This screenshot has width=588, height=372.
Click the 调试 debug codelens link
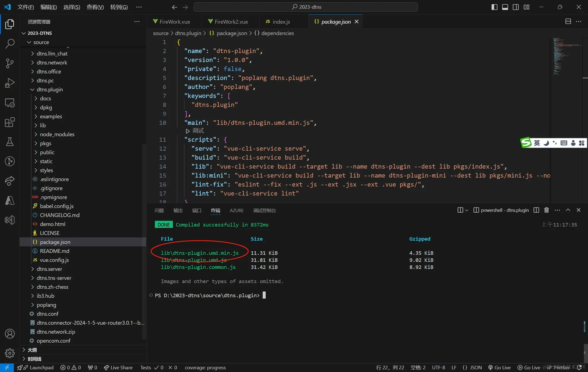(195, 131)
